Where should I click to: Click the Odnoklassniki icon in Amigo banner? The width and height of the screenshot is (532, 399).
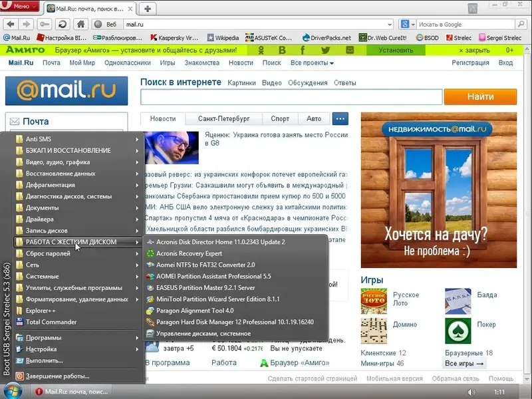click(261, 51)
